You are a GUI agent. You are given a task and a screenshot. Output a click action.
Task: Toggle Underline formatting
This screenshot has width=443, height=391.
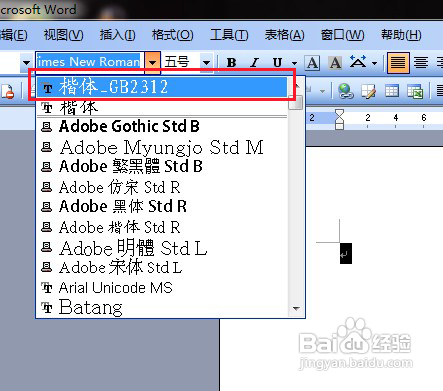(277, 62)
